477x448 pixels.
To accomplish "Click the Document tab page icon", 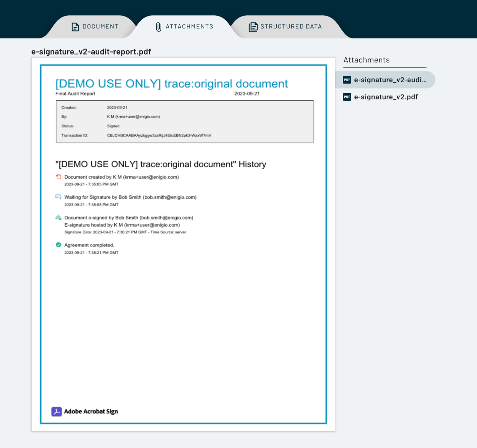I will point(75,27).
